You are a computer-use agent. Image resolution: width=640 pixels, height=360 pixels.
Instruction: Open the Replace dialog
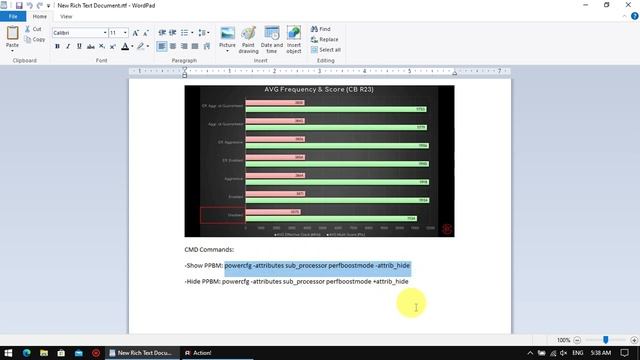click(324, 39)
